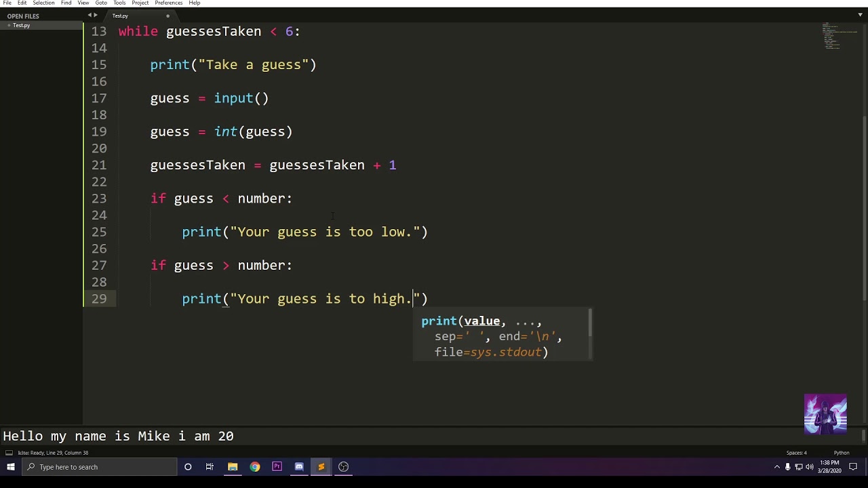
Task: Open the Help menu
Action: coord(194,3)
